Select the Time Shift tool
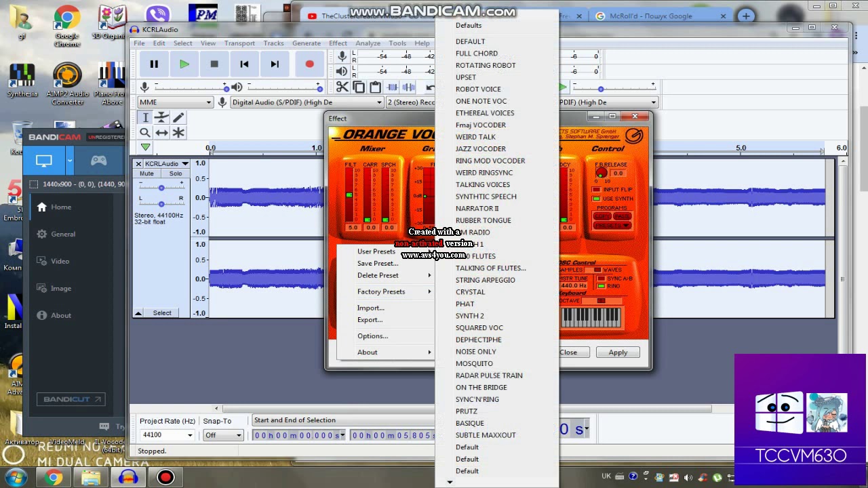The width and height of the screenshot is (868, 488). click(x=161, y=133)
